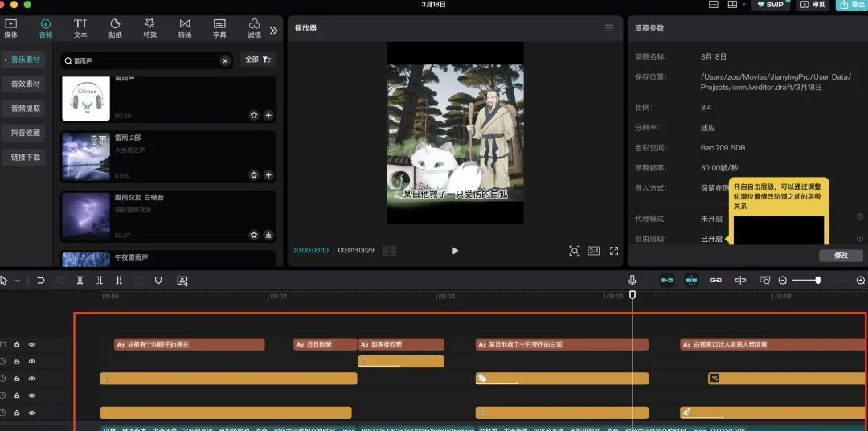
Task: Select 音效素材 in the audio sidebar
Action: click(26, 84)
